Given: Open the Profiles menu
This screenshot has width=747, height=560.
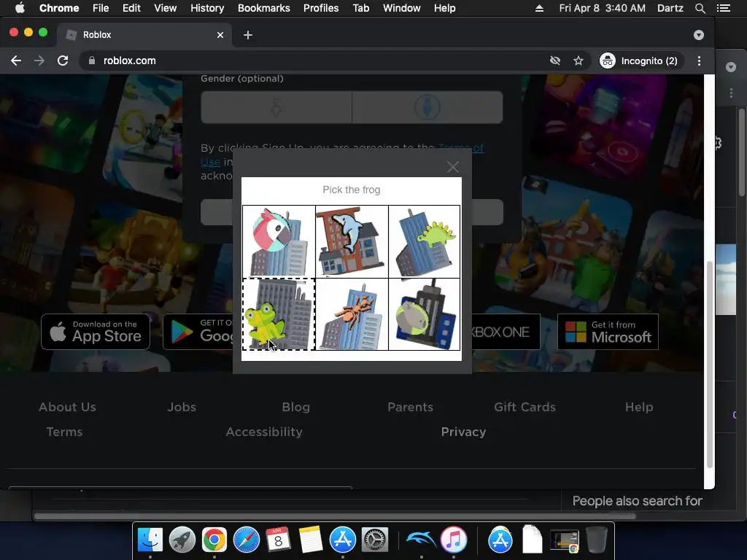Looking at the screenshot, I should 321,8.
